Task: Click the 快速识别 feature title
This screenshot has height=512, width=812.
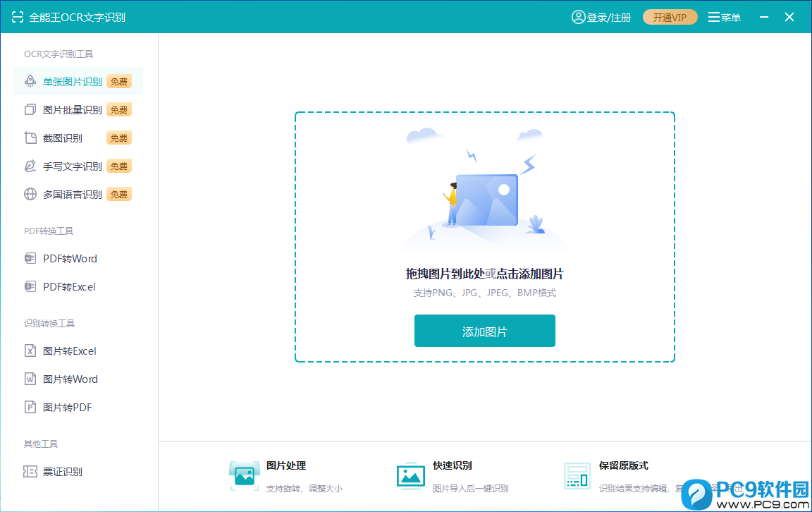Action: pos(452,465)
